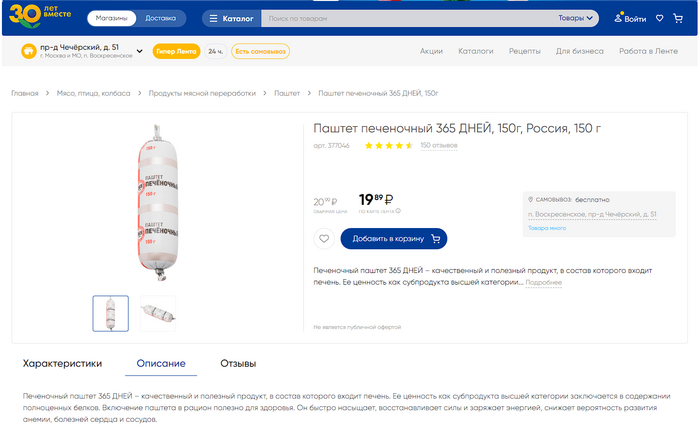Open the favorites heart icon in header

click(659, 18)
